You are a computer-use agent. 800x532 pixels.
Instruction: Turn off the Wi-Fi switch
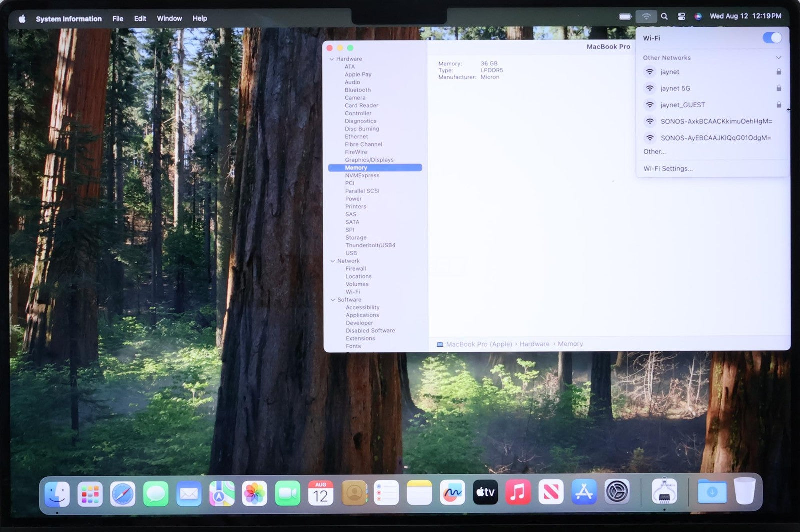point(772,38)
